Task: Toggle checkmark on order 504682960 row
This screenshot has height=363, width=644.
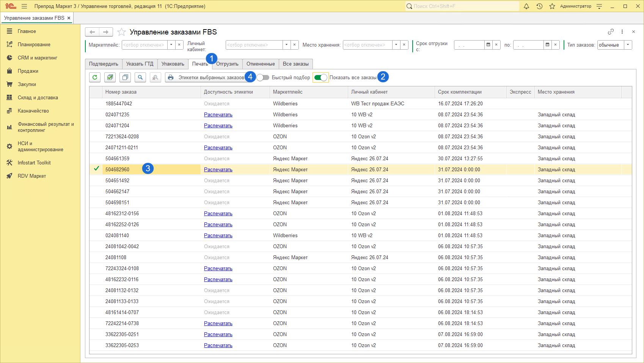Action: 96,169
